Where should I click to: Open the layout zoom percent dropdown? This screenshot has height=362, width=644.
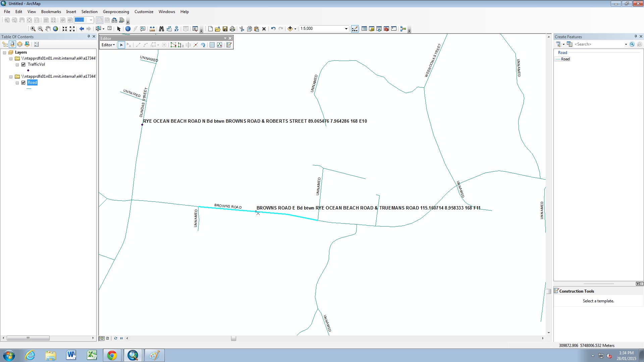coord(91,20)
